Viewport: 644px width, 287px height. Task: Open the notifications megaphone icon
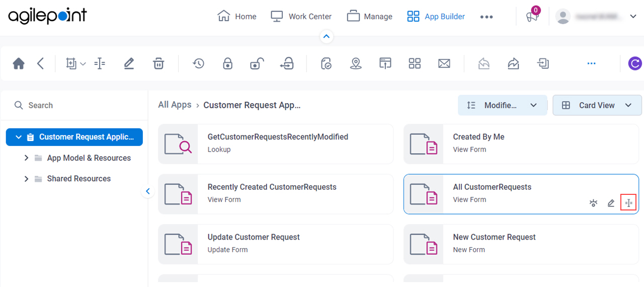532,16
